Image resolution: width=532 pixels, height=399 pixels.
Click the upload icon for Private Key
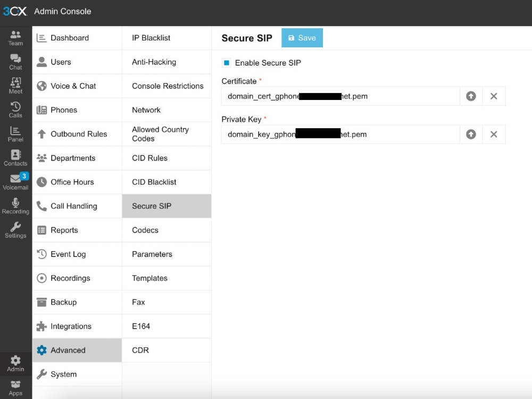click(471, 134)
